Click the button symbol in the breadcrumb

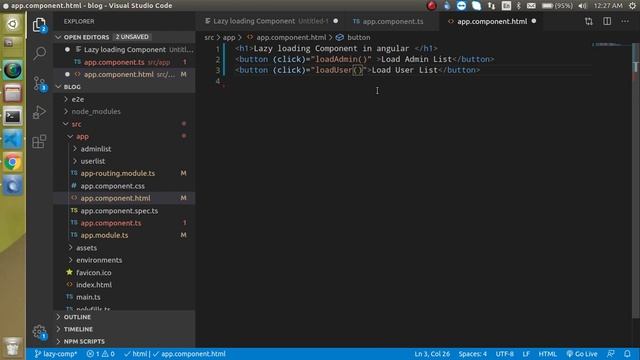tap(353, 37)
